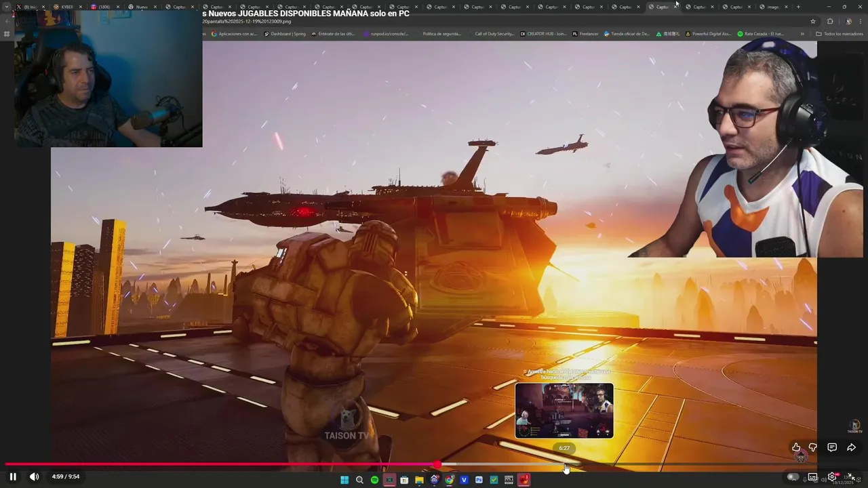Toggle subtitles in the video player

point(812,476)
